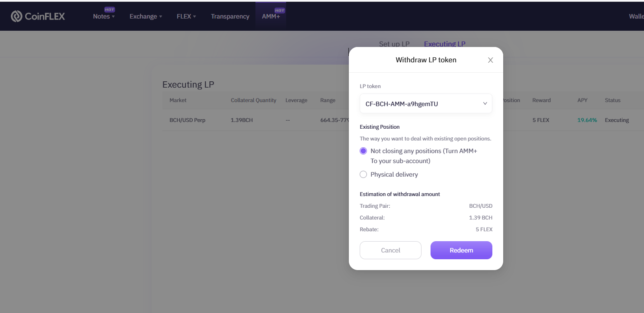
Task: Close the Withdraw LP token dialog
Action: 491,60
